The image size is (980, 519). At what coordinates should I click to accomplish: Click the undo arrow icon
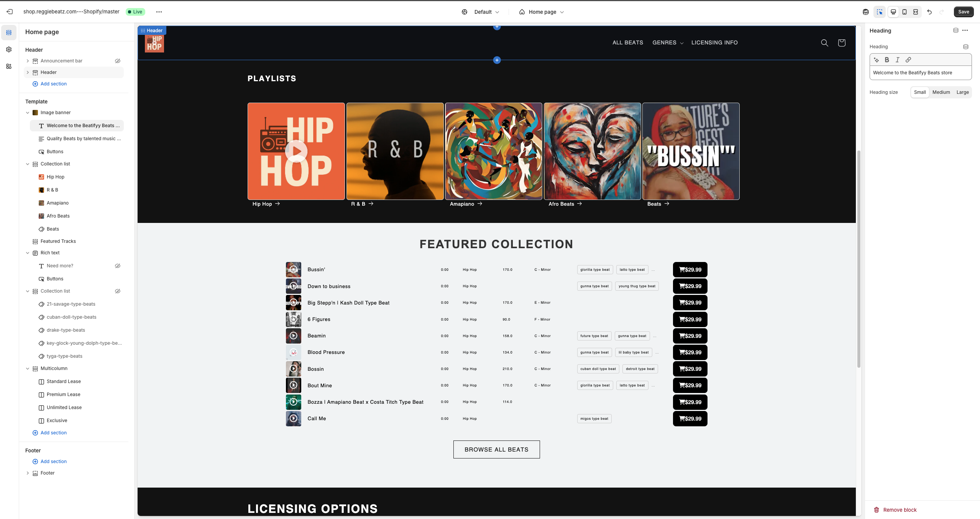(930, 12)
